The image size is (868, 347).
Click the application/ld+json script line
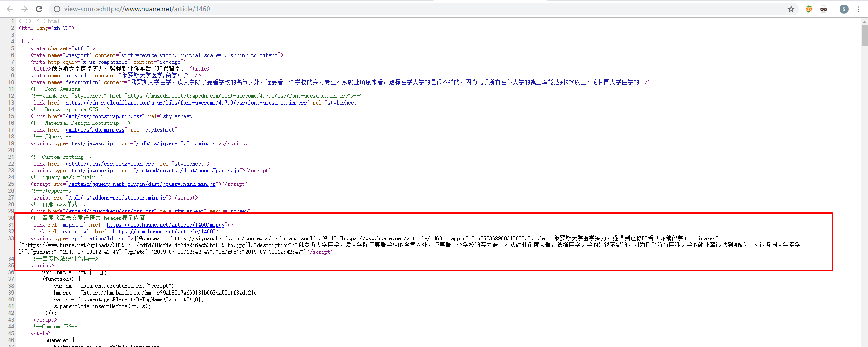point(410,245)
